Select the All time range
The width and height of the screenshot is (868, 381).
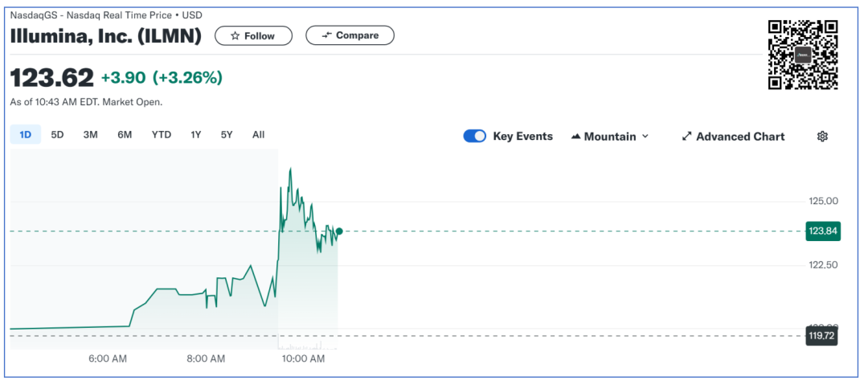coord(258,135)
